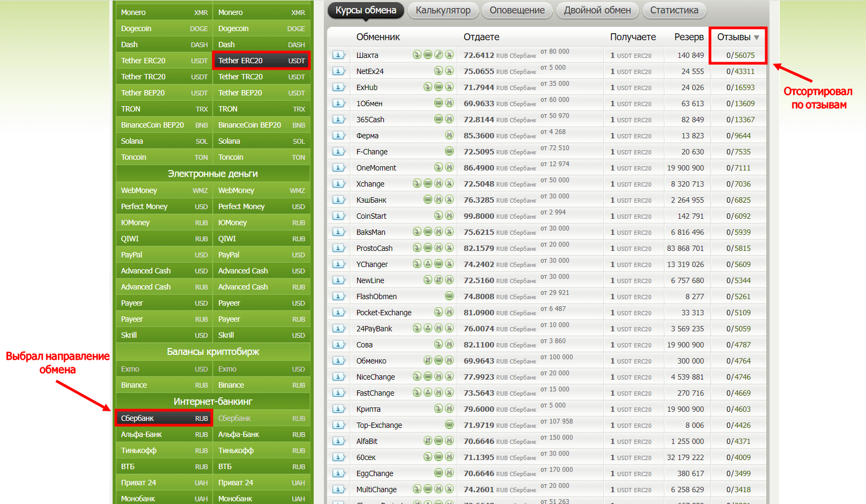Image resolution: width=866 pixels, height=504 pixels.
Task: Select Binance RUB in the right receive list
Action: click(x=262, y=385)
